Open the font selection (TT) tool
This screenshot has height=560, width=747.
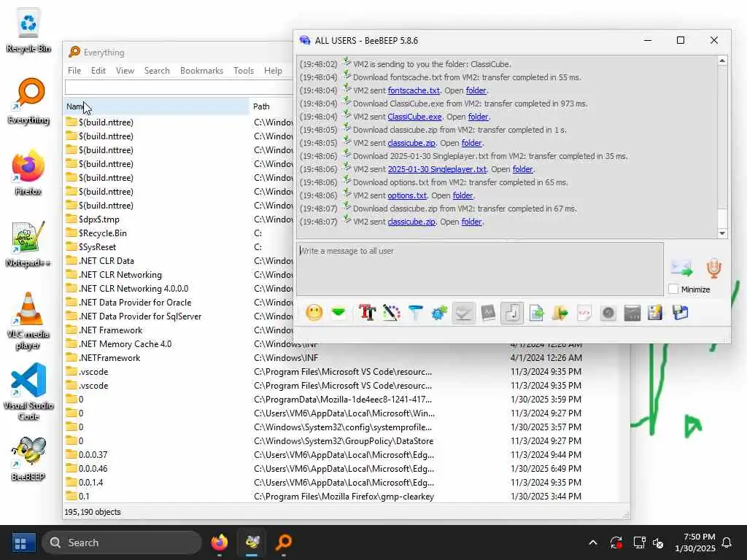click(368, 313)
